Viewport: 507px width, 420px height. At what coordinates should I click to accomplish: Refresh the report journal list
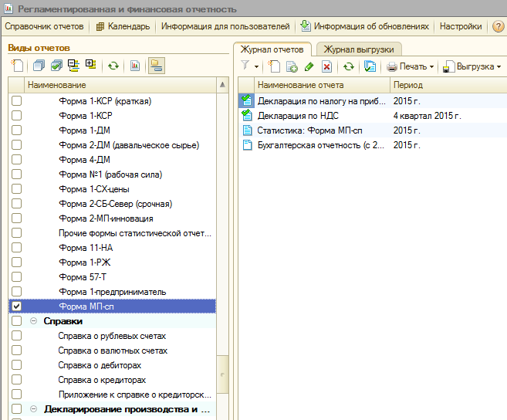point(349,67)
